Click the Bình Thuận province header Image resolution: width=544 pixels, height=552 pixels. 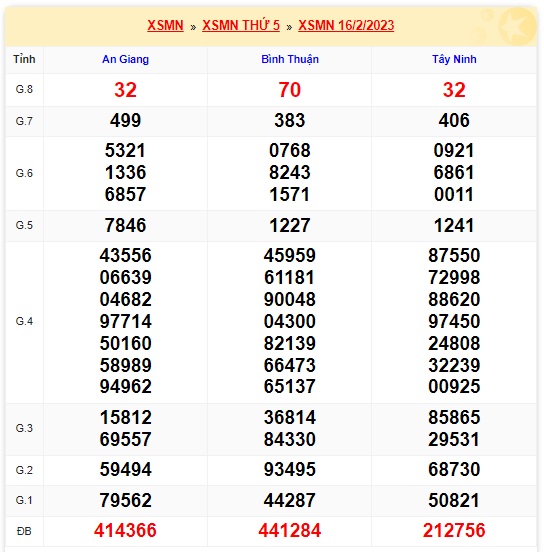click(x=290, y=59)
